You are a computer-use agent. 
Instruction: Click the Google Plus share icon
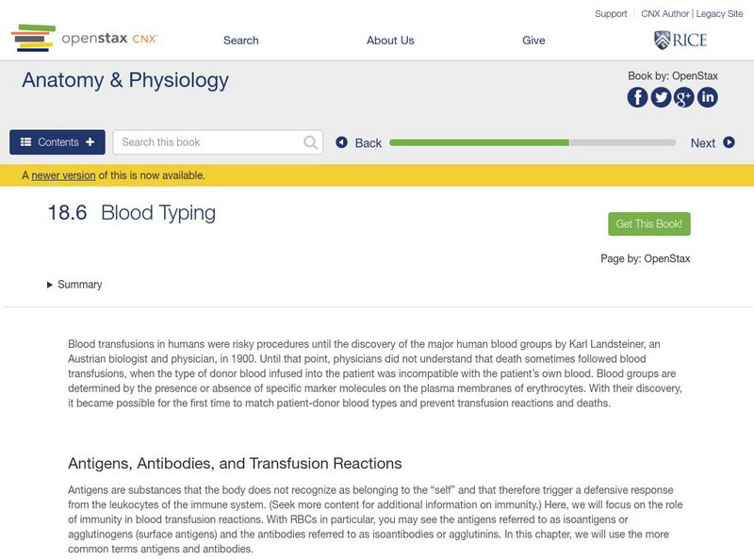683,97
